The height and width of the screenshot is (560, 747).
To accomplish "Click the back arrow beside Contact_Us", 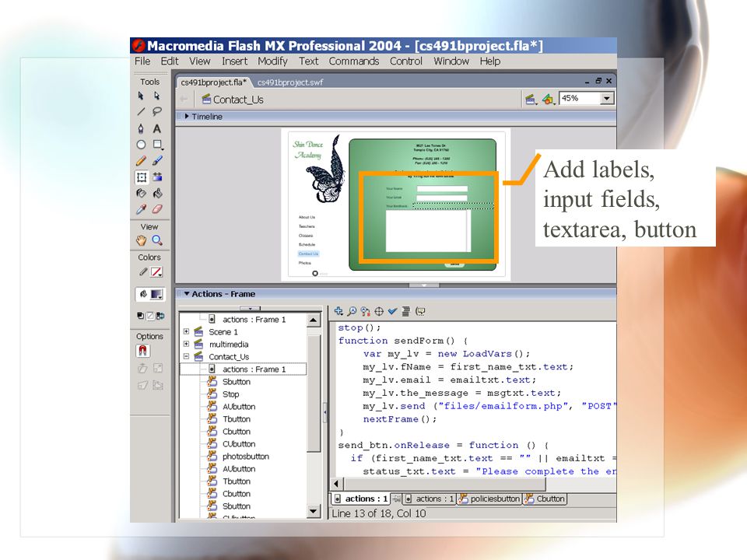I will (x=184, y=99).
